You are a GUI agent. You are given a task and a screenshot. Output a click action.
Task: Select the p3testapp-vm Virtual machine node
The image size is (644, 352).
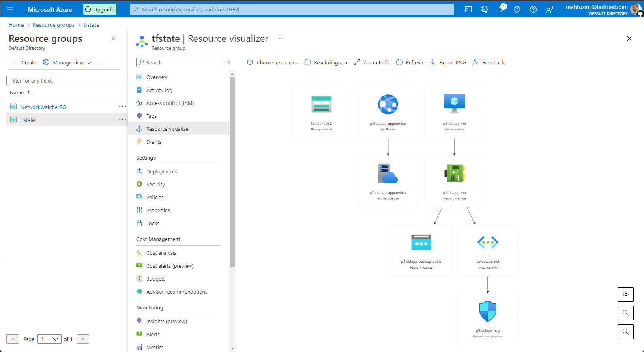pyautogui.click(x=455, y=113)
